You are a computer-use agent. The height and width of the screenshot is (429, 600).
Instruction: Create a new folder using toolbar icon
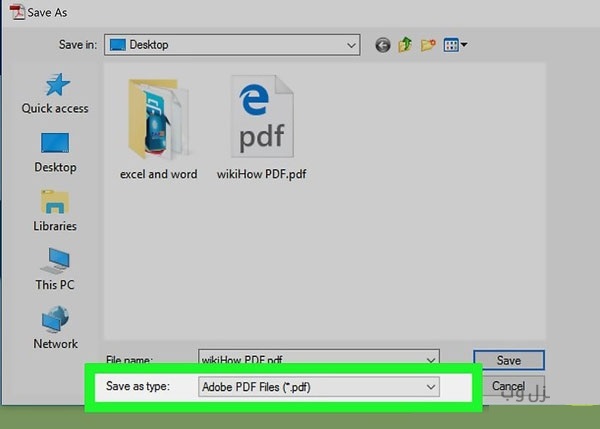pos(427,45)
